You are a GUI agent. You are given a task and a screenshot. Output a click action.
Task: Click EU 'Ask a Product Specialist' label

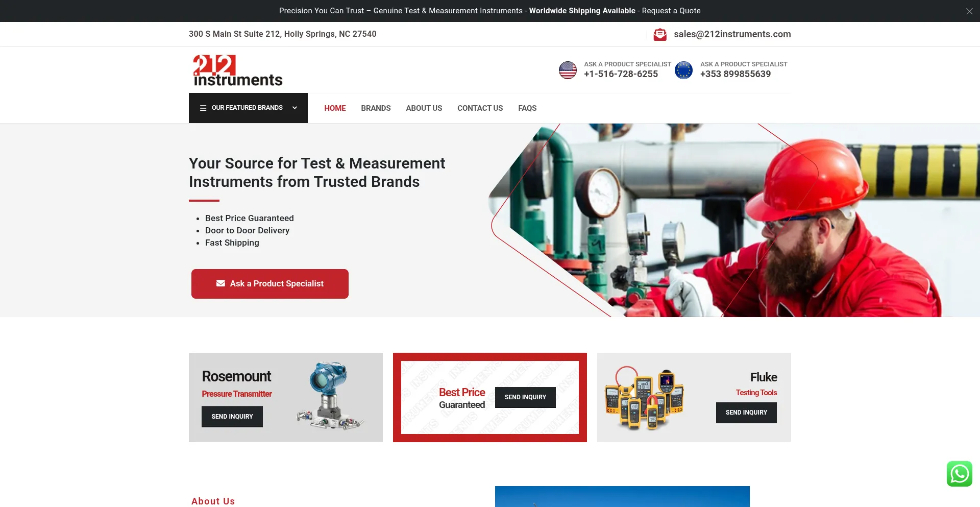[744, 64]
